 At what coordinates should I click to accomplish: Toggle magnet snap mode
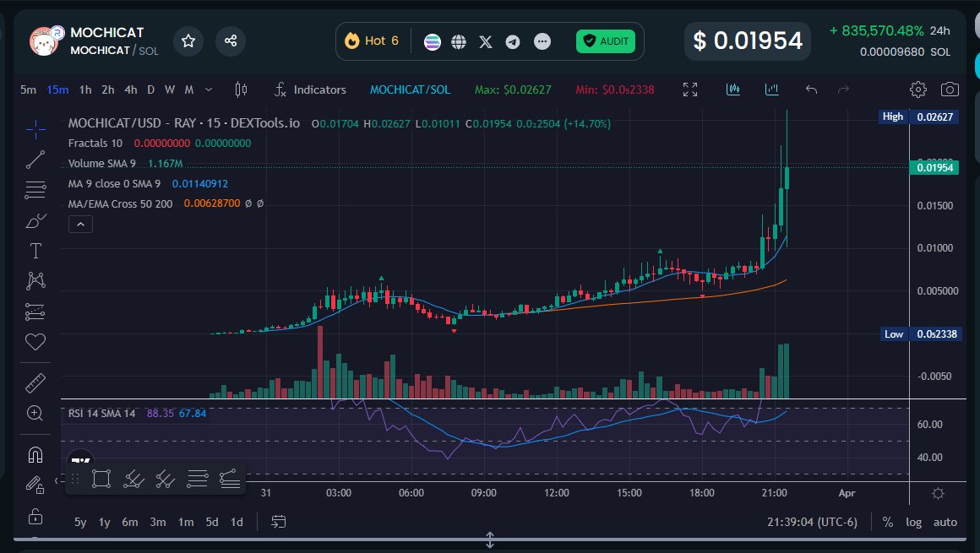(x=35, y=455)
